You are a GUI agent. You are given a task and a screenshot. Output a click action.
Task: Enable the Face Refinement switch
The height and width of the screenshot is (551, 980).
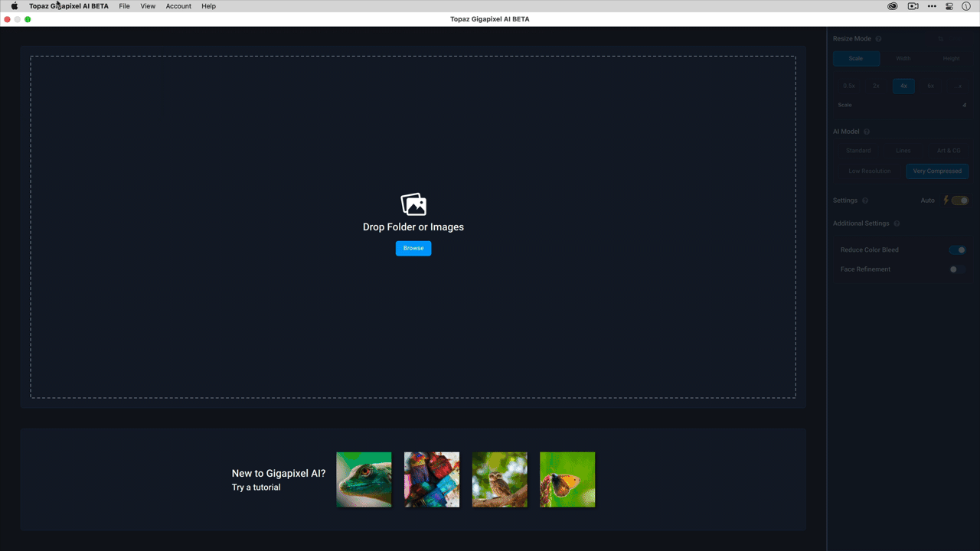(957, 269)
